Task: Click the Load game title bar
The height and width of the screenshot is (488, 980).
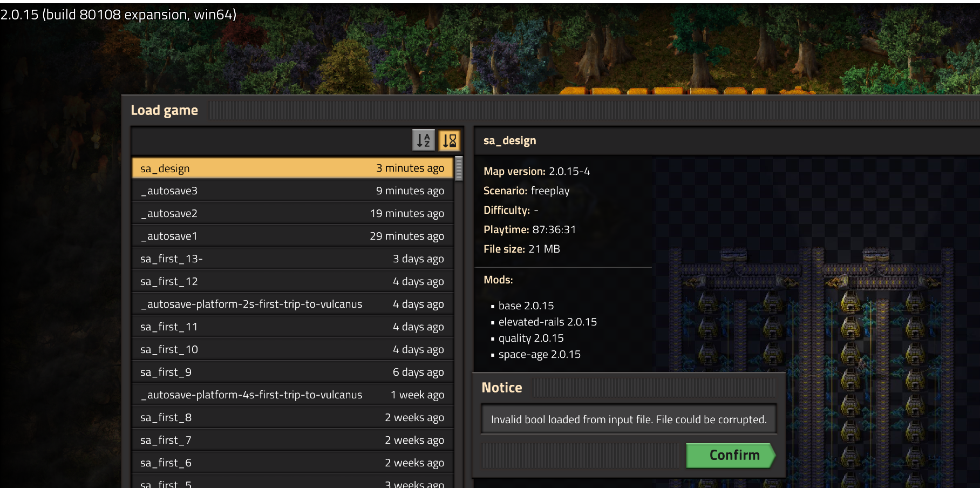Action: coord(550,110)
